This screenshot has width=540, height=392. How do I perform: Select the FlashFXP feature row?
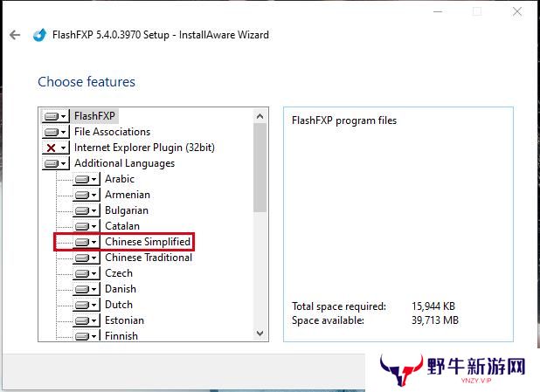pyautogui.click(x=94, y=116)
